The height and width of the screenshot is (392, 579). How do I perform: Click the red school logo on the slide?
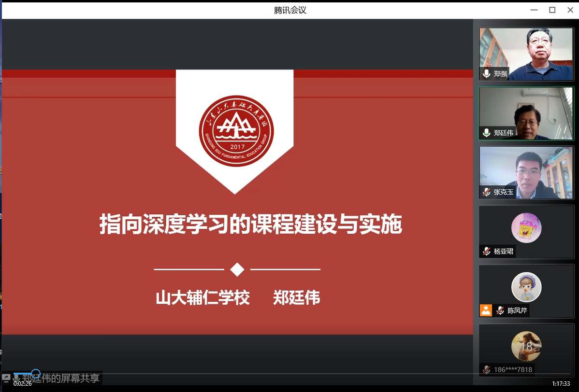coord(236,131)
